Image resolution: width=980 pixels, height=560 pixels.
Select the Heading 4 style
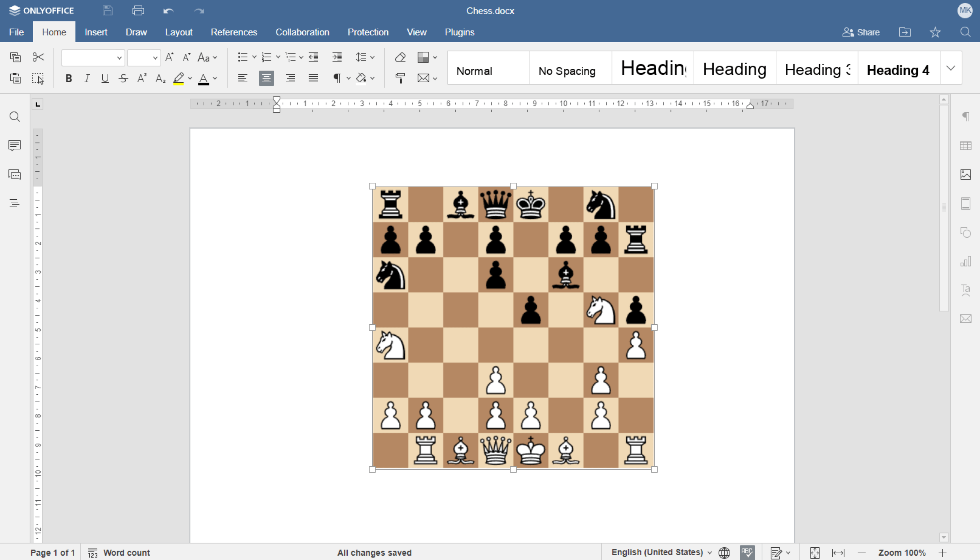[898, 70]
